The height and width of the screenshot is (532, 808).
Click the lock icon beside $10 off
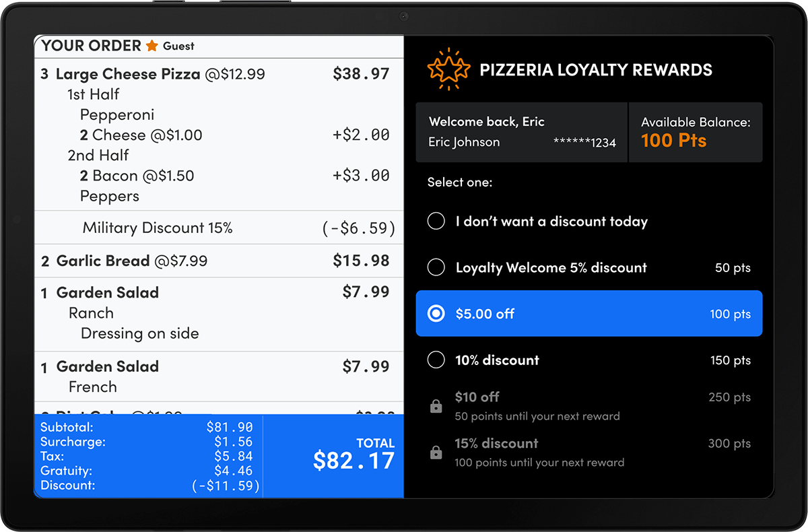tap(436, 406)
